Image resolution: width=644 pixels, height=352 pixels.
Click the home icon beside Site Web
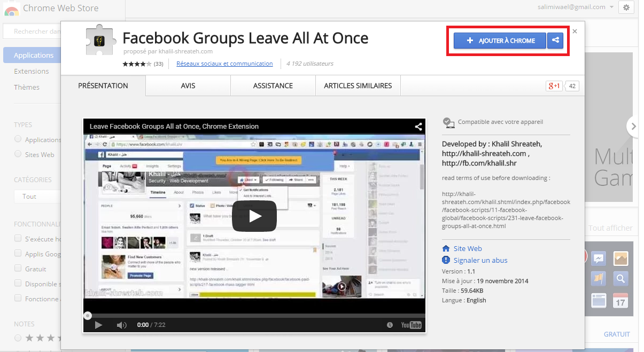[x=446, y=248]
